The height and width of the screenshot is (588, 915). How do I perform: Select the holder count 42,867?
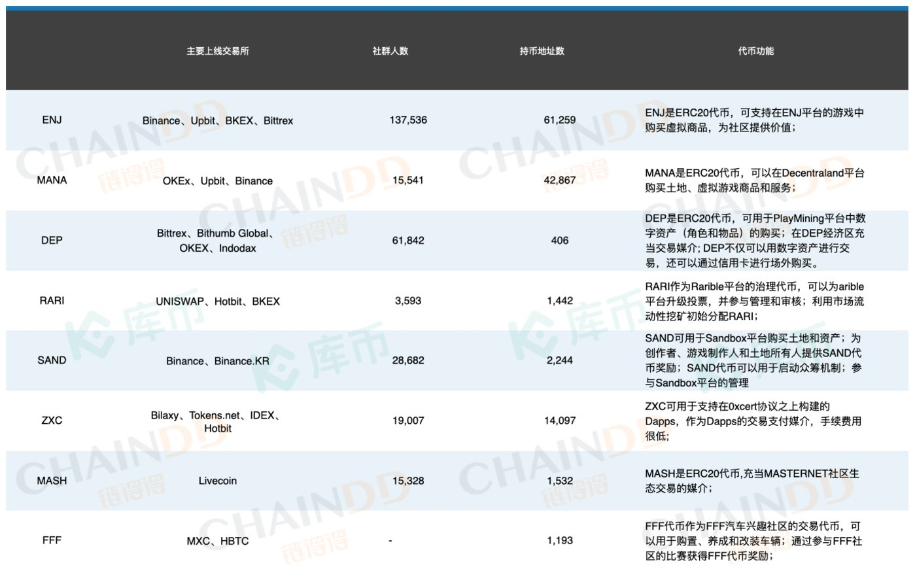tap(560, 181)
